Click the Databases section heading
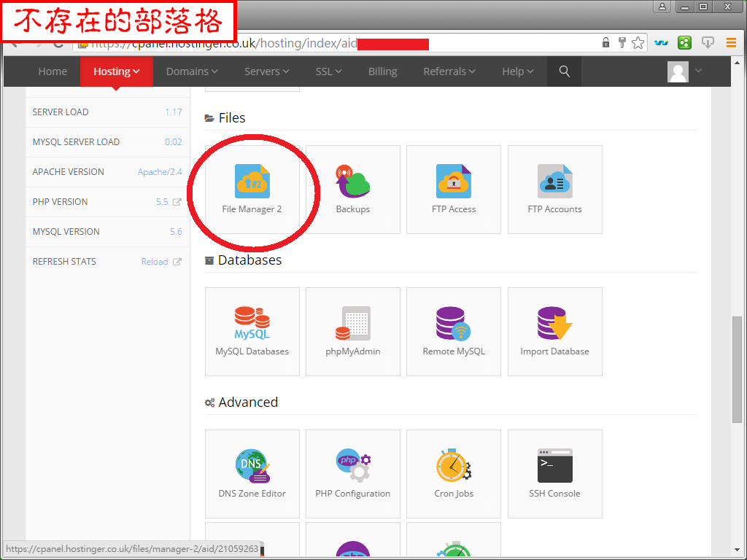747x560 pixels. (249, 260)
